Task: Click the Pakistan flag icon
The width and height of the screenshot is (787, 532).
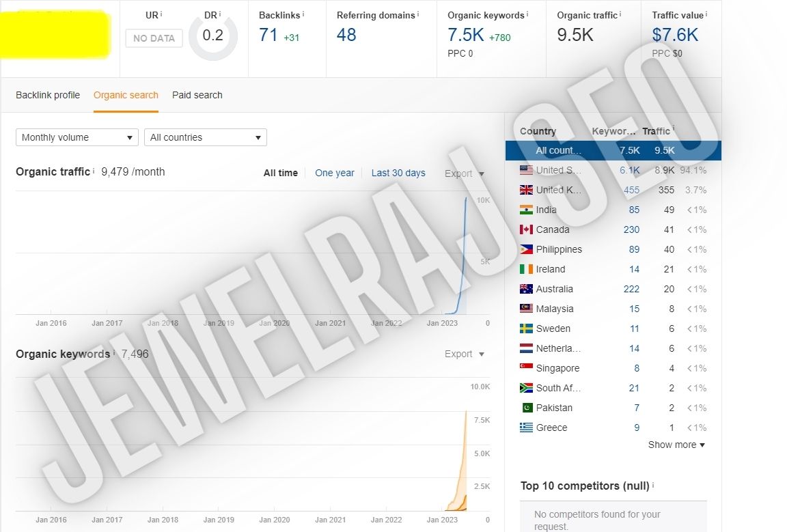Action: coord(527,408)
